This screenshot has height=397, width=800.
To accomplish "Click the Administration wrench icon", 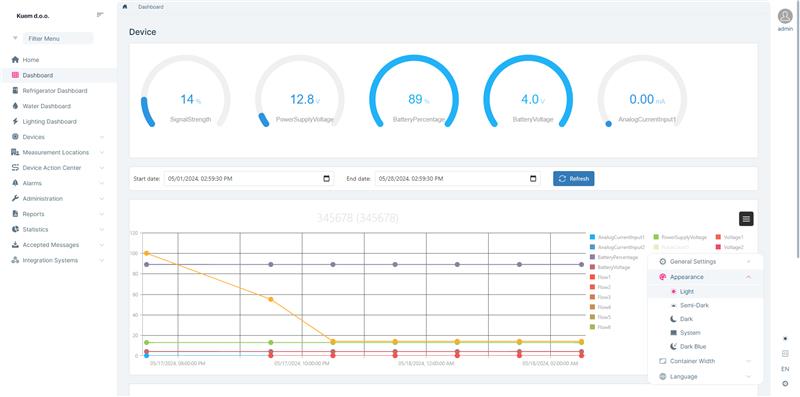I will coord(15,198).
